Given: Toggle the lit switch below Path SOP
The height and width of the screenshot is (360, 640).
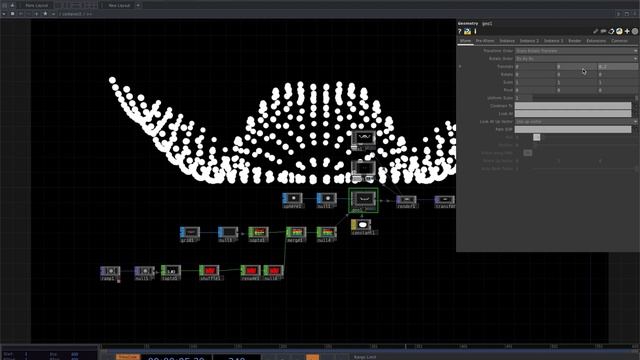Looking at the screenshot, I should (537, 137).
